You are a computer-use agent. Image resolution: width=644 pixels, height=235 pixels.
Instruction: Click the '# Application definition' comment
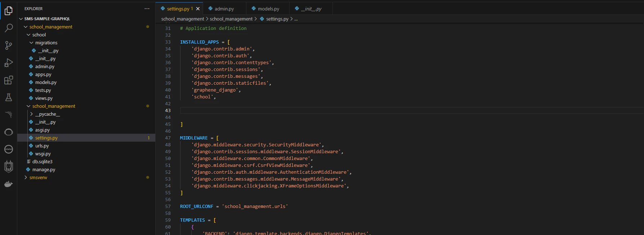(213, 28)
